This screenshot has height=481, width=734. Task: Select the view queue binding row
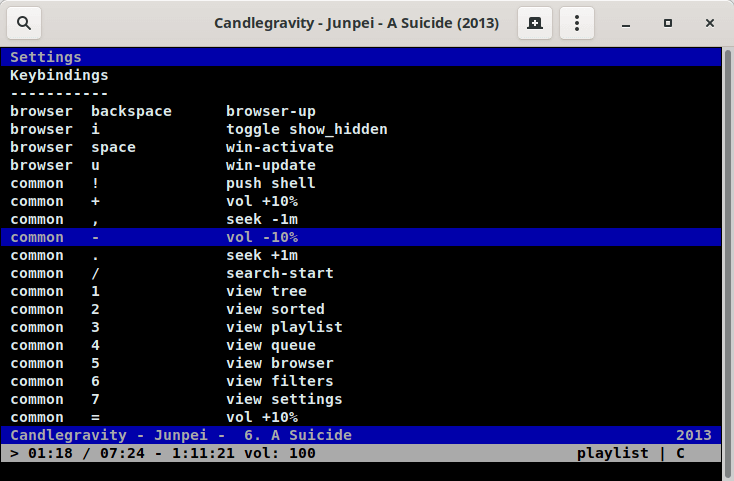pyautogui.click(x=361, y=345)
